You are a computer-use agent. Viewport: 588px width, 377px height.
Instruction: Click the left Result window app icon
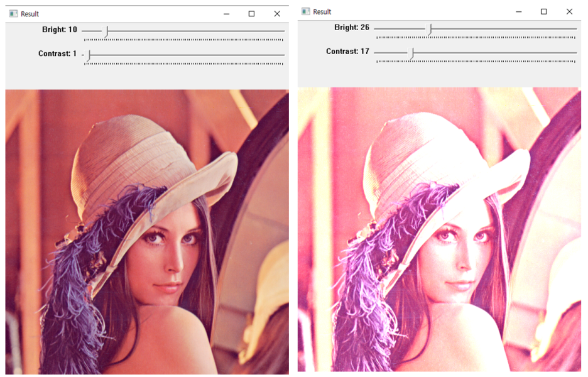point(13,14)
